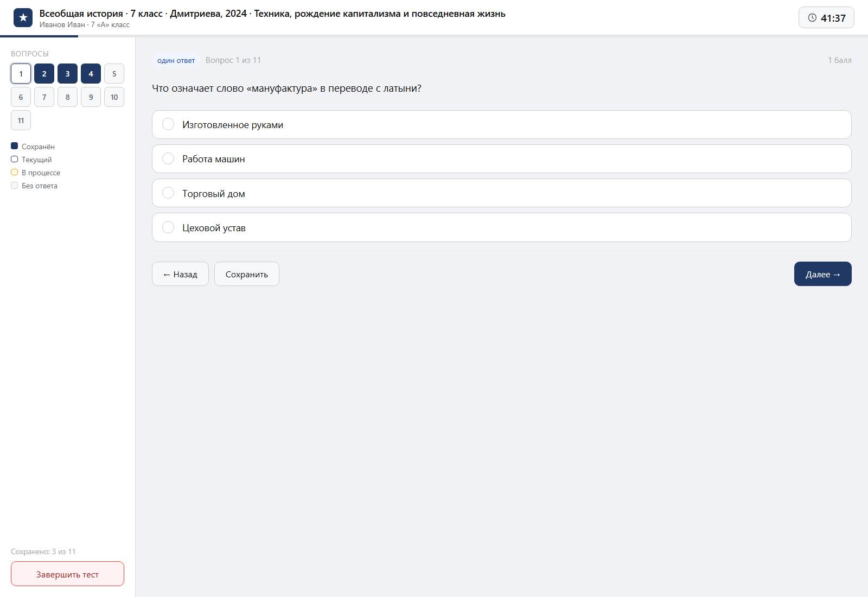This screenshot has width=868, height=597.
Task: Open saved question 2
Action: tap(44, 74)
